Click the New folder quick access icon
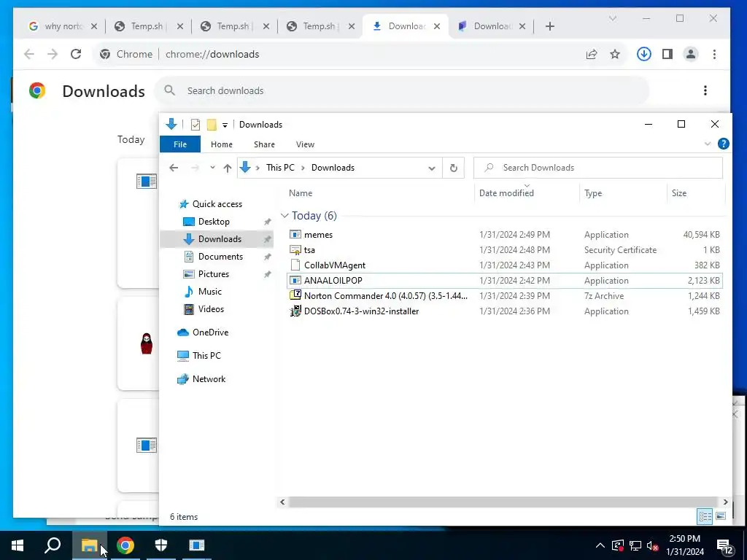Viewport: 747px width, 560px height. point(212,125)
